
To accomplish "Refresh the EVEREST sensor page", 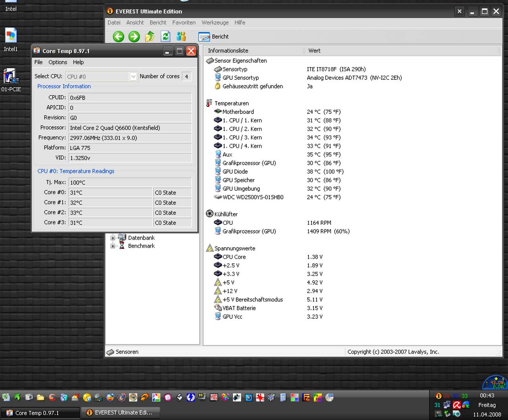I will pos(165,37).
